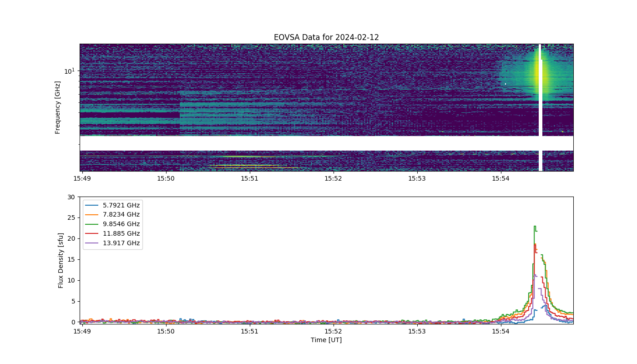
Task: Click the green legend line swatch
Action: point(92,224)
